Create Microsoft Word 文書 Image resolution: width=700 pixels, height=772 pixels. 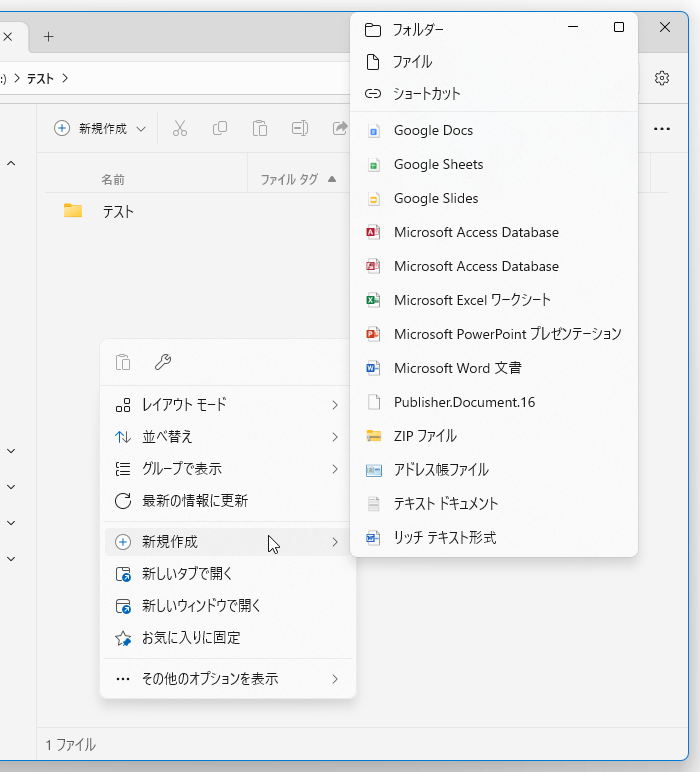click(494, 368)
